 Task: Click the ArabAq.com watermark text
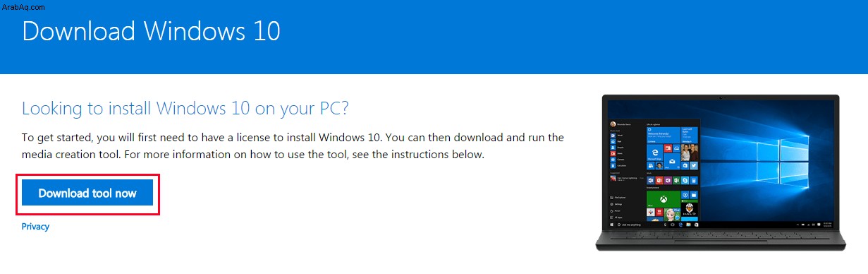23,6
